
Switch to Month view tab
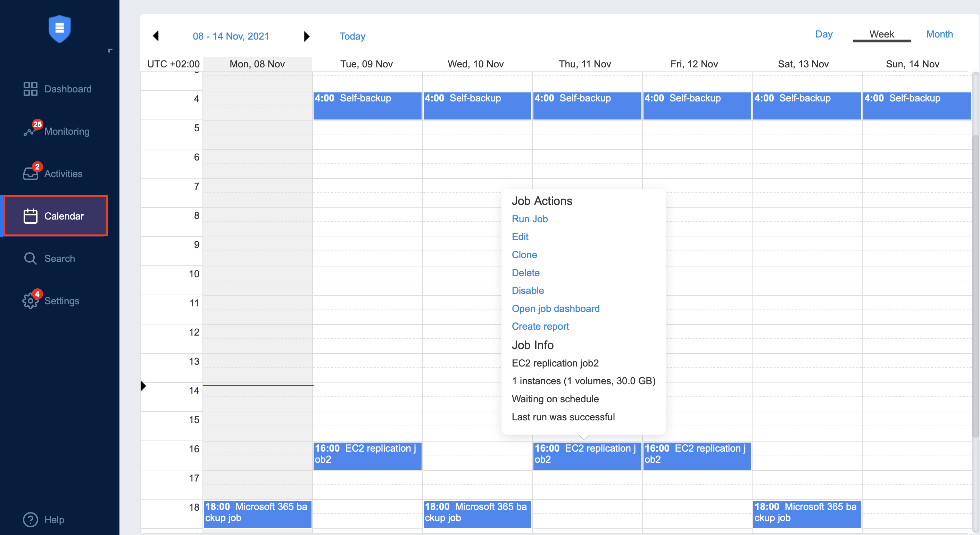click(939, 34)
